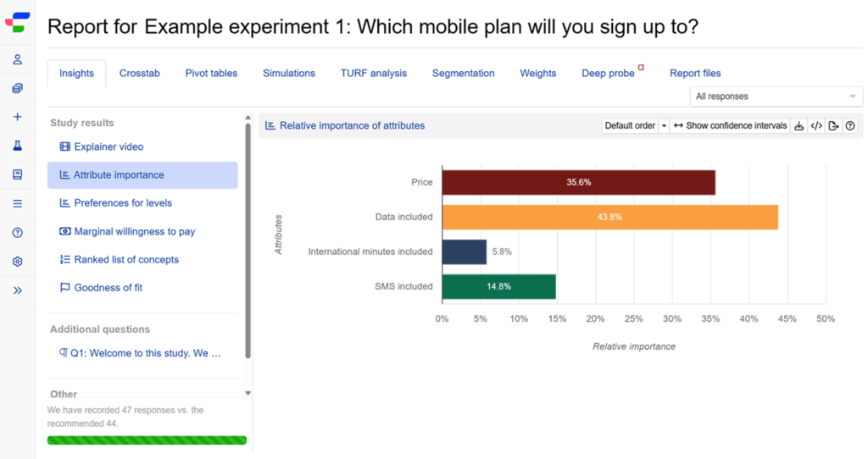The image size is (868, 459).
Task: Open the TURF analysis tab
Action: [x=373, y=74]
